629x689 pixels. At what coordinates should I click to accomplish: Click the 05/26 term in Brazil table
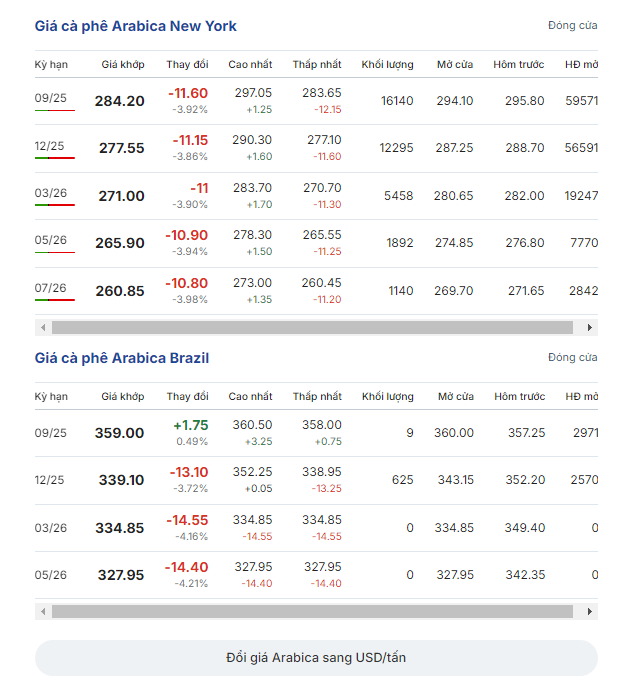(51, 575)
